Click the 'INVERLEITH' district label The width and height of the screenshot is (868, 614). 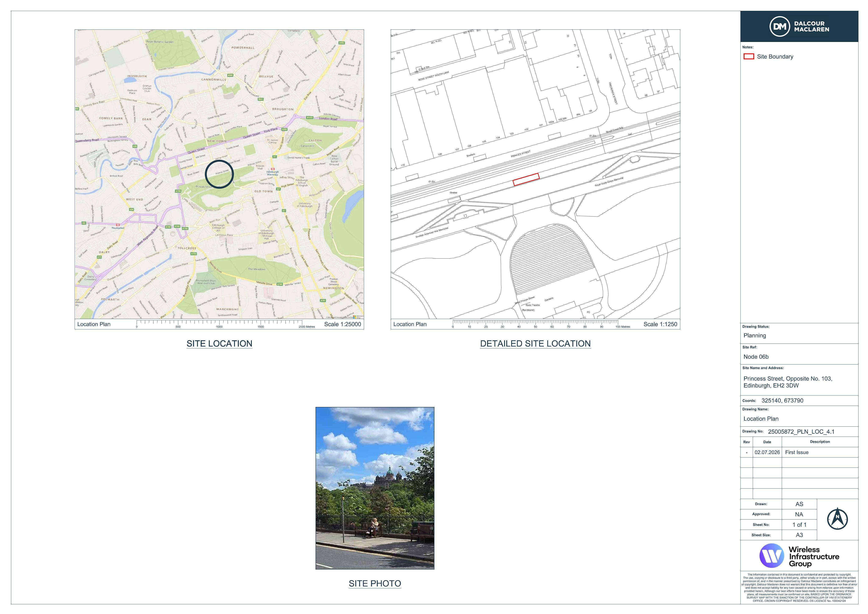coord(137,76)
